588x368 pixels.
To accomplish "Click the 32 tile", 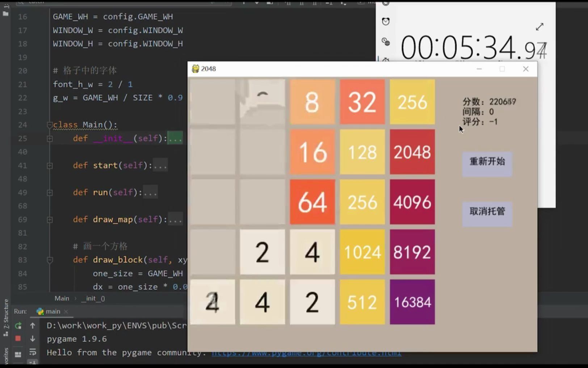I will pos(362,102).
